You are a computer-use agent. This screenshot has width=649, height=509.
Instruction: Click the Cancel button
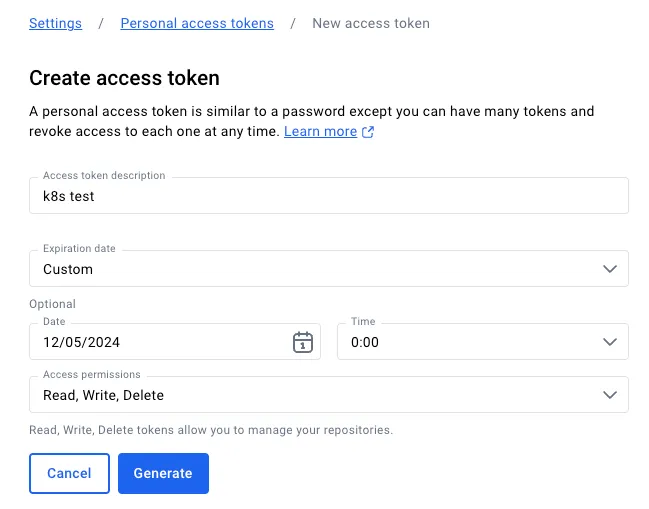[69, 473]
